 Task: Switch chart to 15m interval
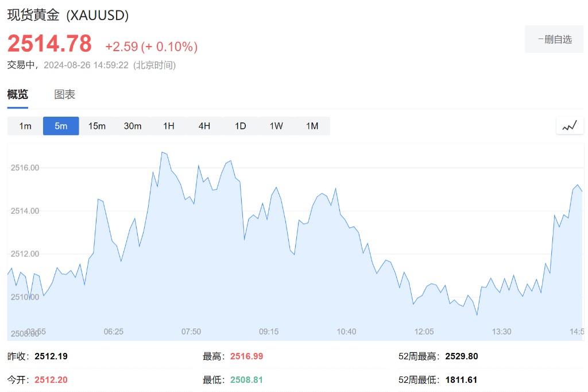96,126
